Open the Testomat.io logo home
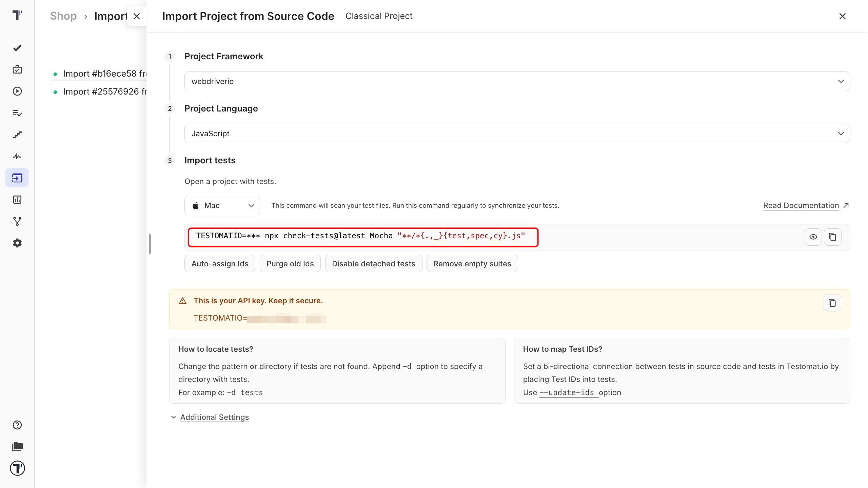 click(x=17, y=15)
